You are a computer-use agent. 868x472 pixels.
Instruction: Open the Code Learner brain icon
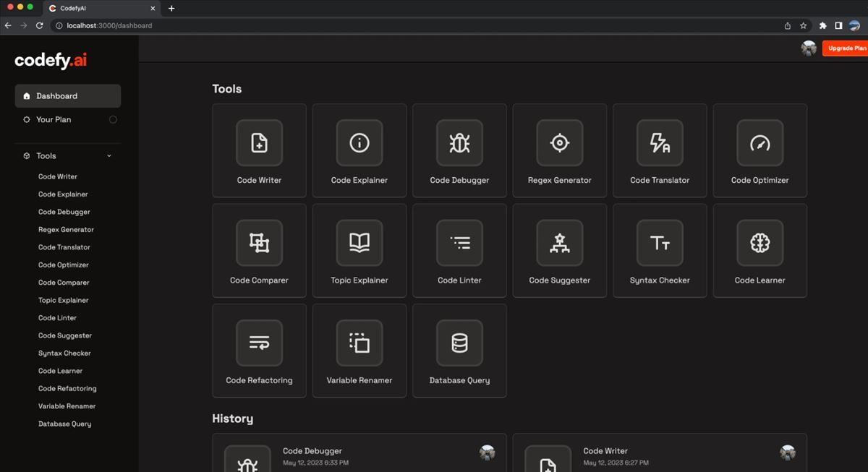pyautogui.click(x=759, y=243)
